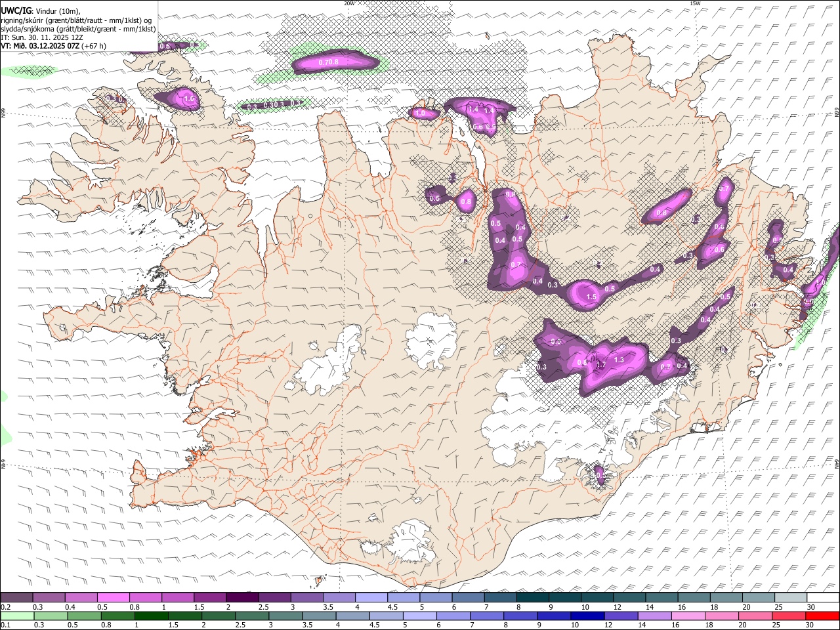Click the 'IT: Sun. 30. 11. 2025 12Z' line
Image resolution: width=840 pixels, height=630 pixels.
tap(42, 37)
